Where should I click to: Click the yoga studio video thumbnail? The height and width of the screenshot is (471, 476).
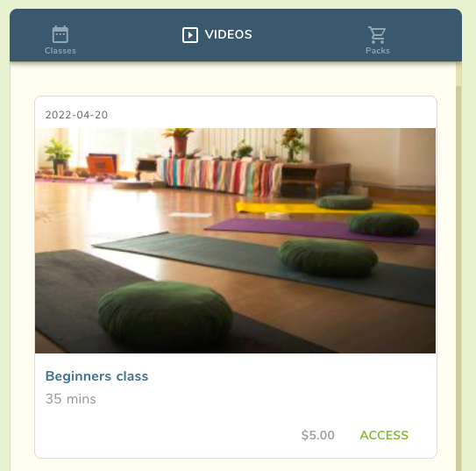[x=235, y=240]
